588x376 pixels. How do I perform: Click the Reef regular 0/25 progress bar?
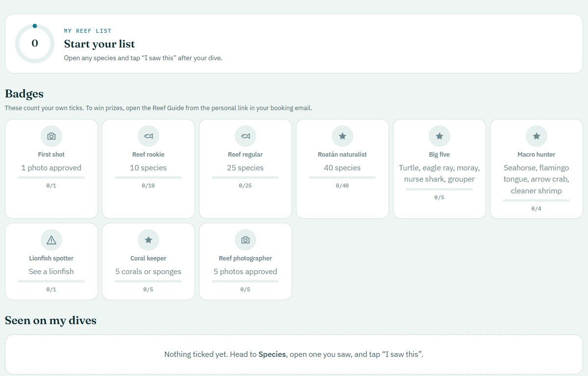(245, 177)
